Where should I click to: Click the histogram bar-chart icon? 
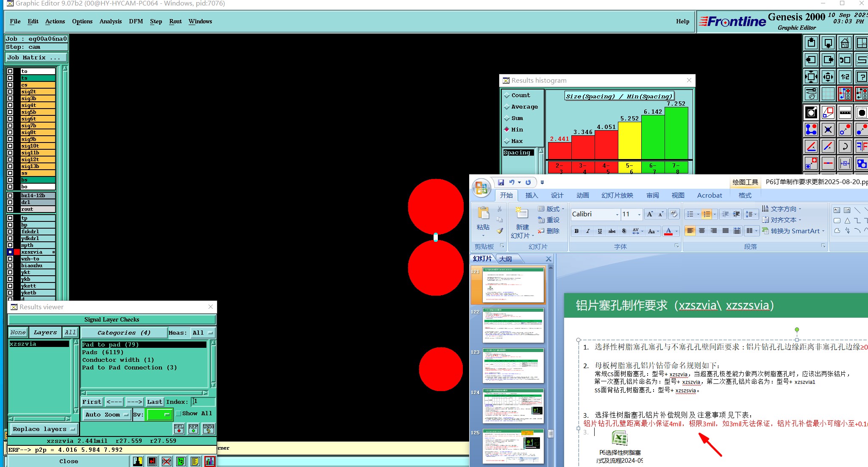coord(209,461)
